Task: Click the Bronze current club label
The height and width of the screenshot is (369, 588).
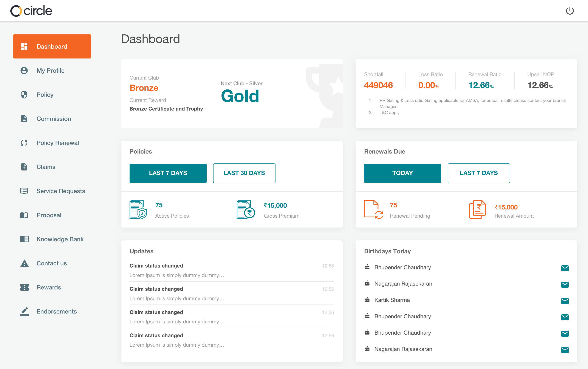Action: pos(144,88)
